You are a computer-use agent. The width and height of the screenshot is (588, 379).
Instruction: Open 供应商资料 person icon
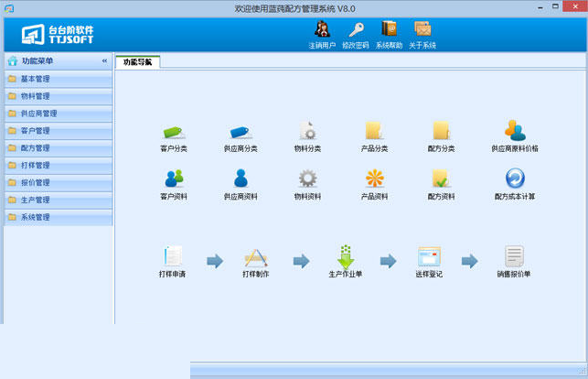click(x=241, y=179)
